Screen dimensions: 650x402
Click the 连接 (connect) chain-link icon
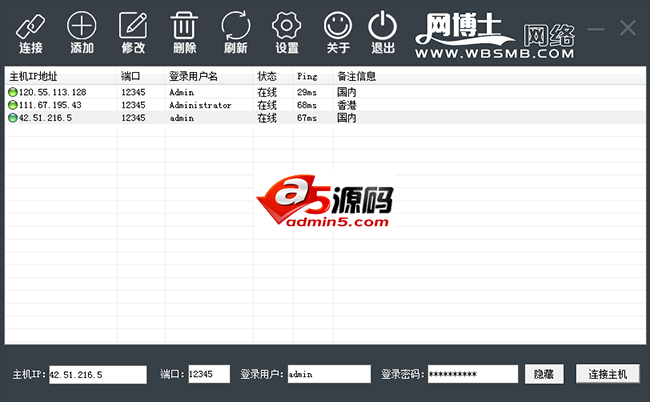tap(30, 27)
